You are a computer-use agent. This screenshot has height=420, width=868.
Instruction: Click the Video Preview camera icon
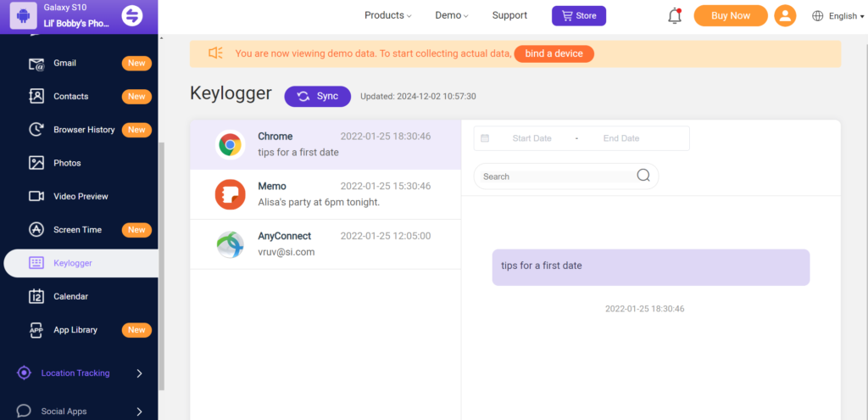pos(36,196)
